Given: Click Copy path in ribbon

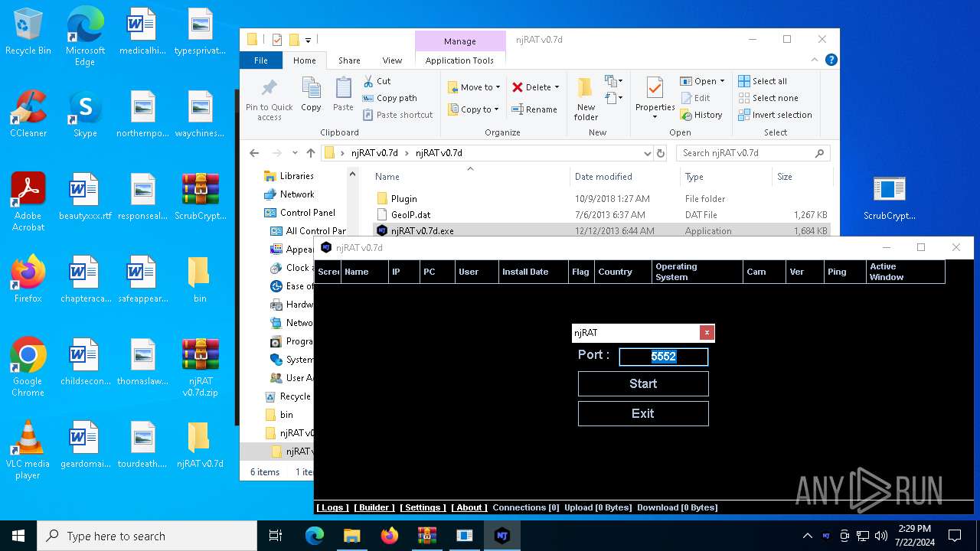Looking at the screenshot, I should point(390,98).
